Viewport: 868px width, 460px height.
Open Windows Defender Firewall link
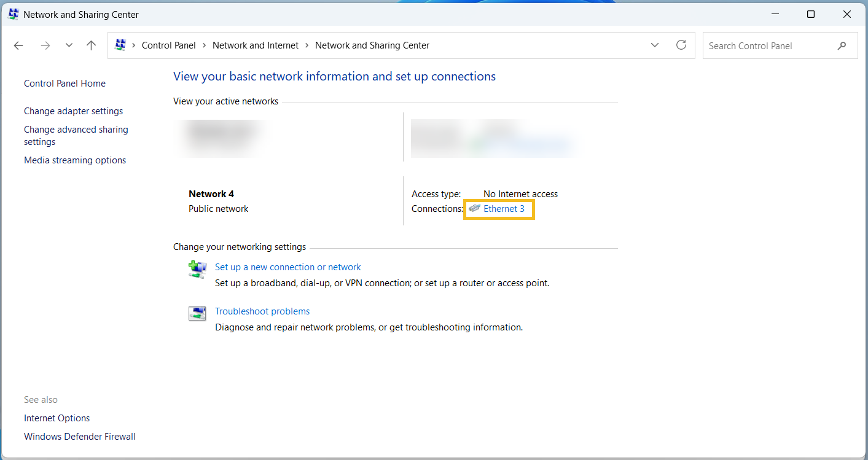tap(80, 437)
